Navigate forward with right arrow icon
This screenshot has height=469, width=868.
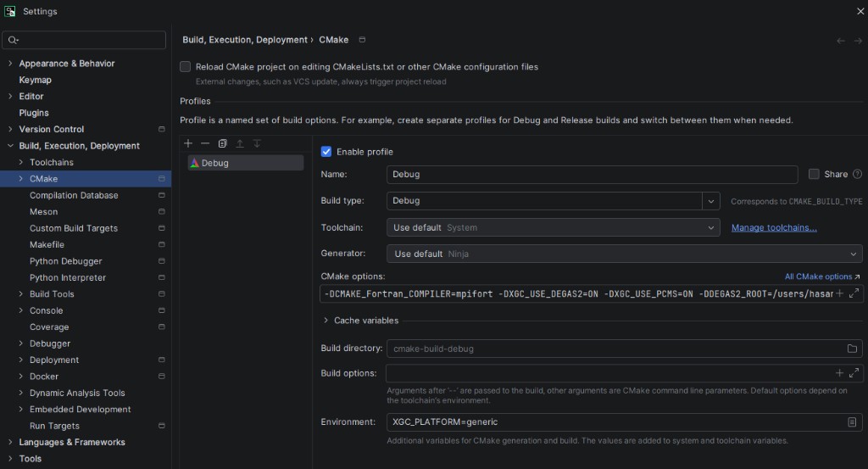[x=858, y=41]
